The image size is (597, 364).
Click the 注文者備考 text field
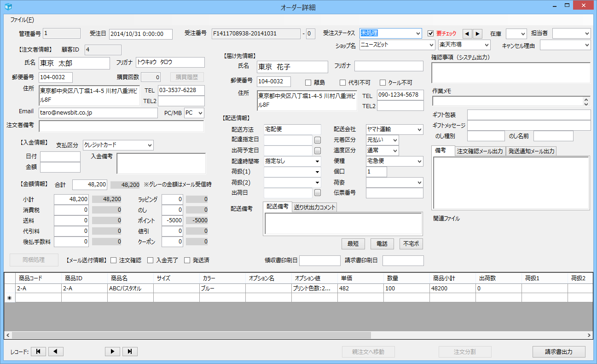(x=122, y=126)
